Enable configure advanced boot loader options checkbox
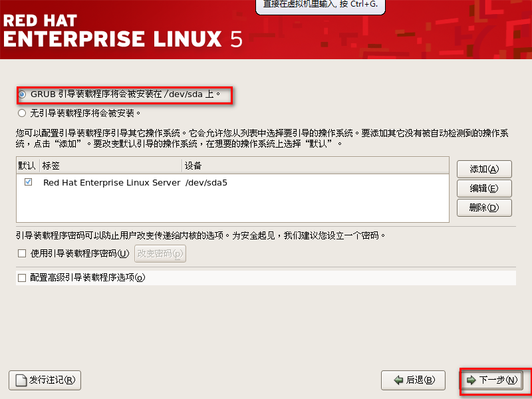 (x=22, y=278)
